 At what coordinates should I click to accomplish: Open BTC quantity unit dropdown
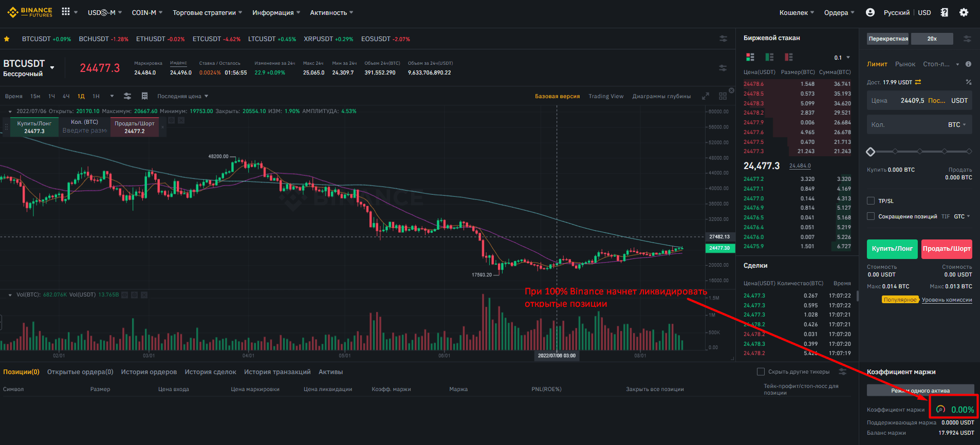pyautogui.click(x=957, y=125)
